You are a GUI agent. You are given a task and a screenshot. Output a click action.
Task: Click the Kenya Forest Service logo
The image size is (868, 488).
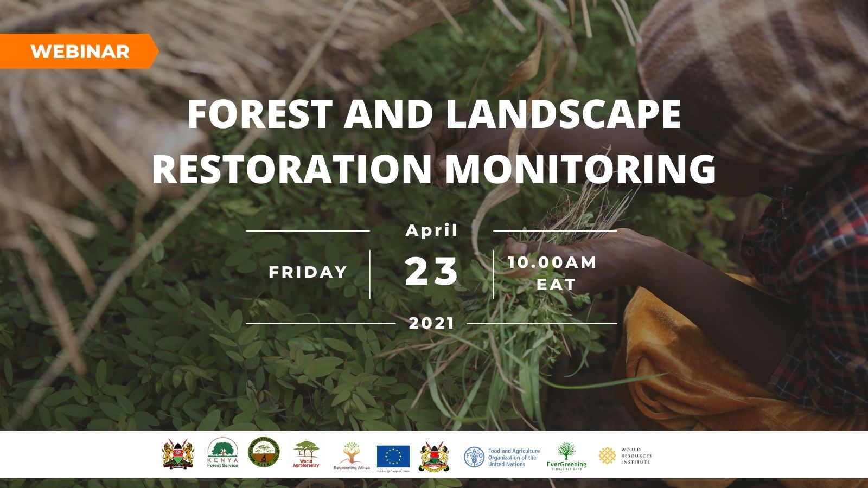pyautogui.click(x=222, y=453)
